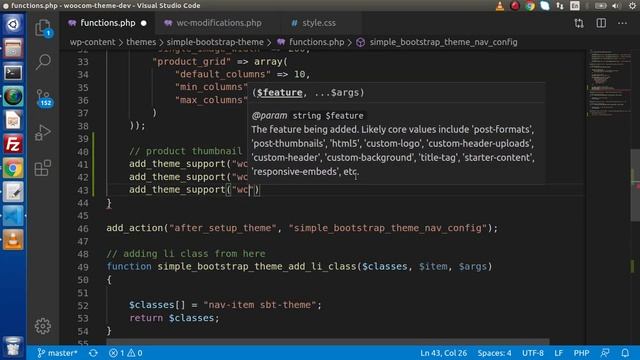Open Trash in the launcher
Screen dimensions: 640x360
point(13,346)
